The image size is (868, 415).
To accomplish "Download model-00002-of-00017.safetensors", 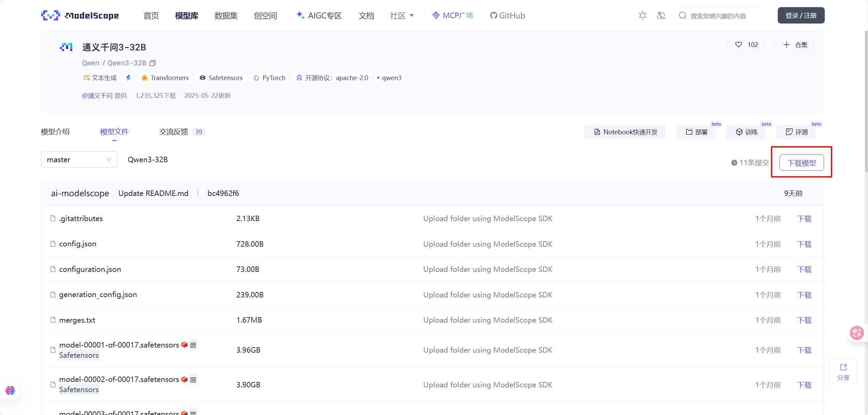I will (804, 385).
